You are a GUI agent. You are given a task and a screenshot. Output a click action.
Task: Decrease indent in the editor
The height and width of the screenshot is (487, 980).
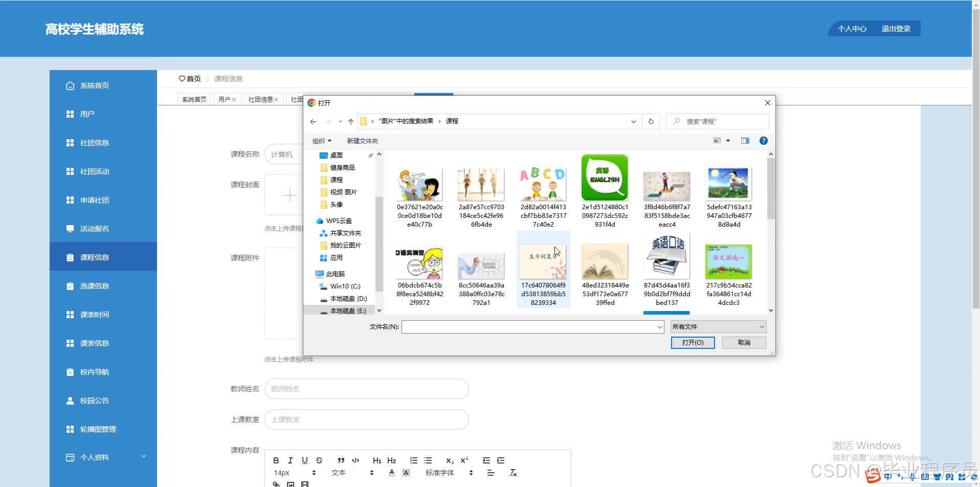pyautogui.click(x=486, y=460)
